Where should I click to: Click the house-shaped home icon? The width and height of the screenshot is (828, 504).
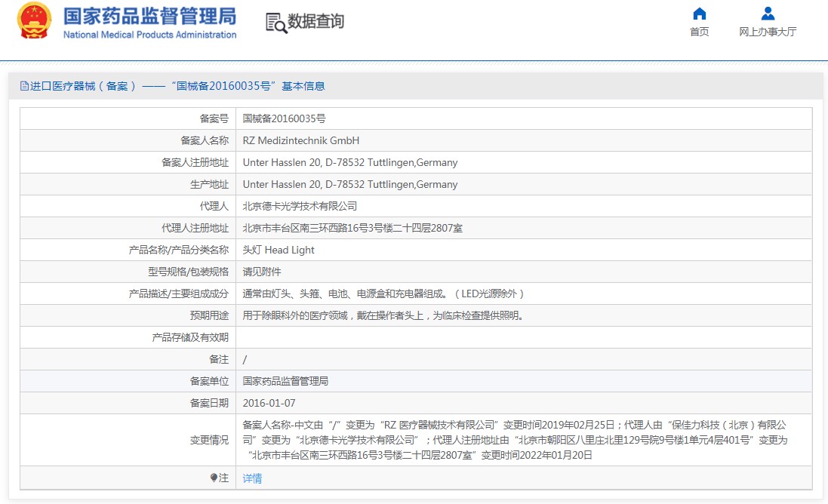699,14
